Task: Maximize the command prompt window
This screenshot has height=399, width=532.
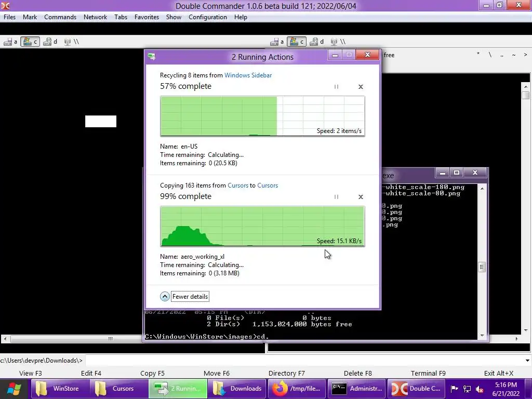Action: point(457,172)
